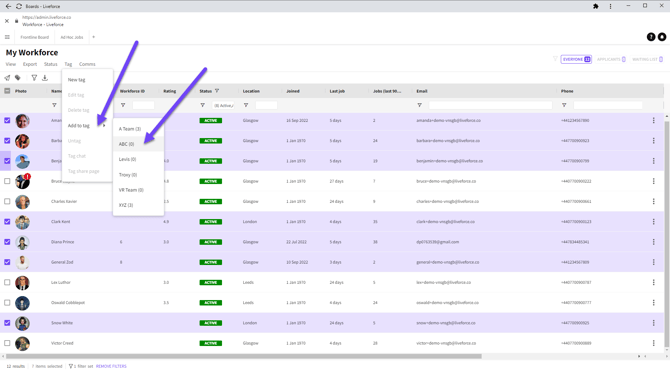Click the WAITING LIST filter button
The height and width of the screenshot is (372, 670).
point(647,59)
